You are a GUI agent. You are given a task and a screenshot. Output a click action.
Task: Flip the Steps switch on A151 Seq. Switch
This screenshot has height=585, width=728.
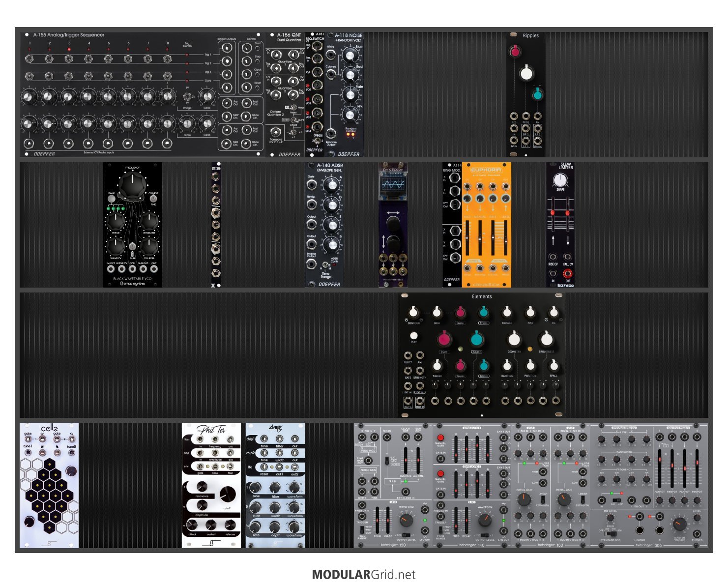click(318, 141)
